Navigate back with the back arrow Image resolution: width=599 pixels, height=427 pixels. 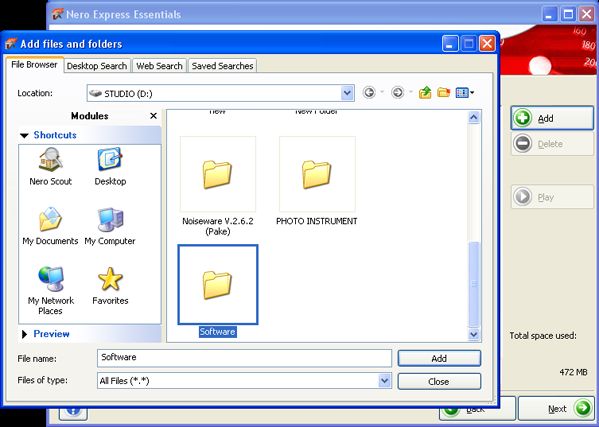pyautogui.click(x=369, y=92)
